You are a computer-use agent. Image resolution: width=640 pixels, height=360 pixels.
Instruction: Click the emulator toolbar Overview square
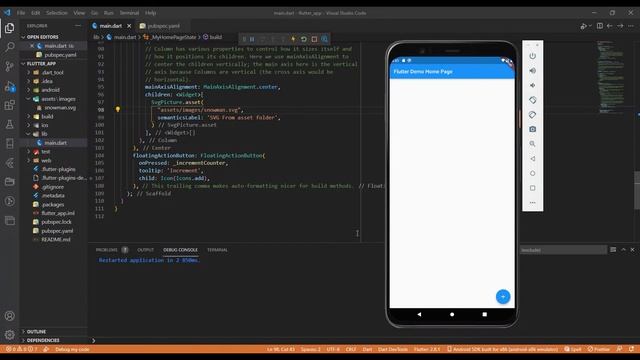tap(533, 188)
